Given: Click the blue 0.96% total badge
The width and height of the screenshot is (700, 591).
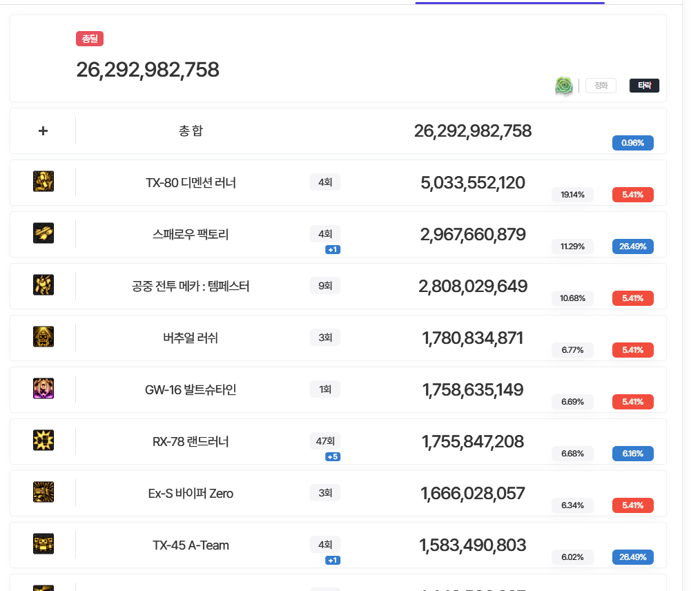Looking at the screenshot, I should [632, 143].
